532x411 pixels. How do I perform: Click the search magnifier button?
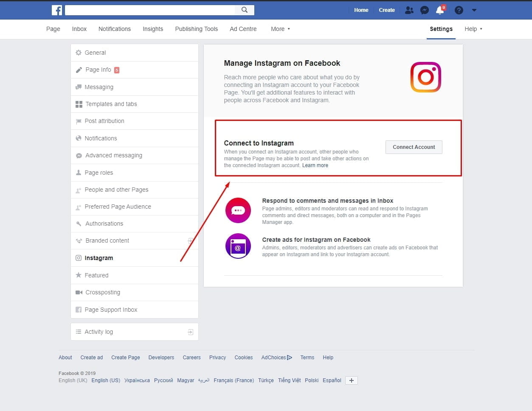point(245,10)
